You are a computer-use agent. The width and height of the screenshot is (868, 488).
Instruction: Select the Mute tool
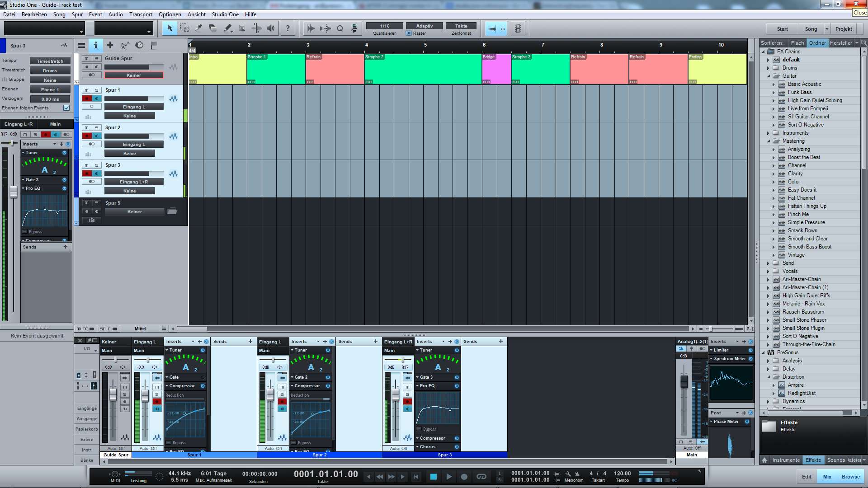242,28
